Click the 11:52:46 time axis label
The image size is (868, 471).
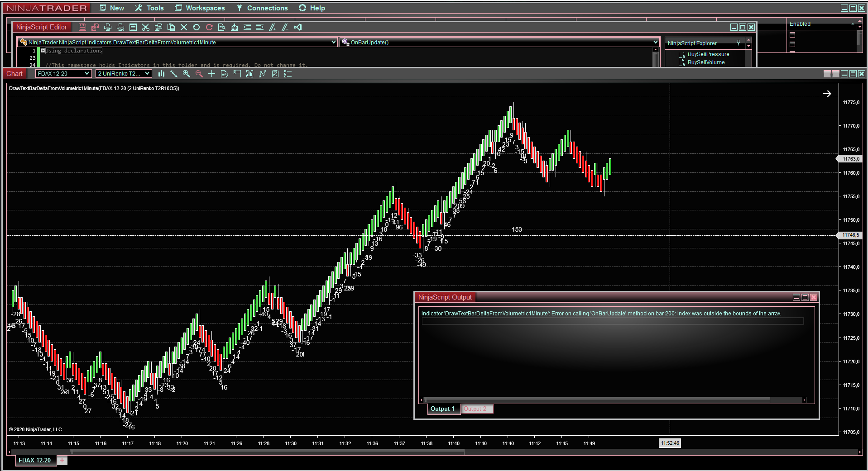[670, 443]
